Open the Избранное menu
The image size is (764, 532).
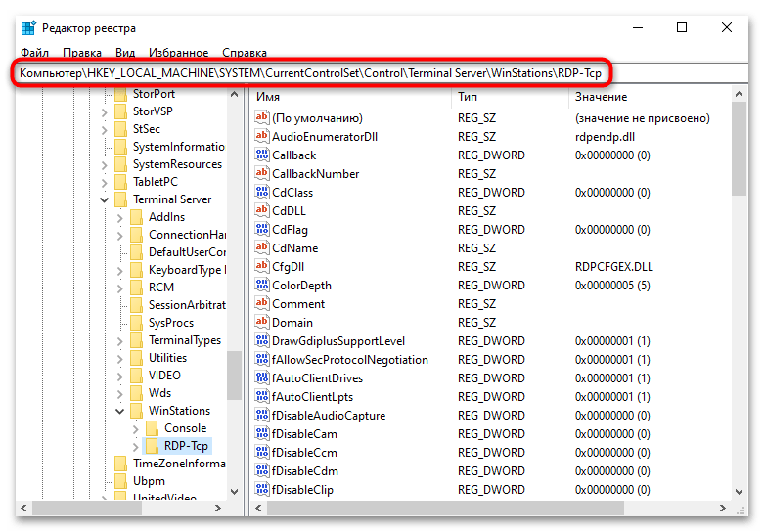(x=178, y=52)
